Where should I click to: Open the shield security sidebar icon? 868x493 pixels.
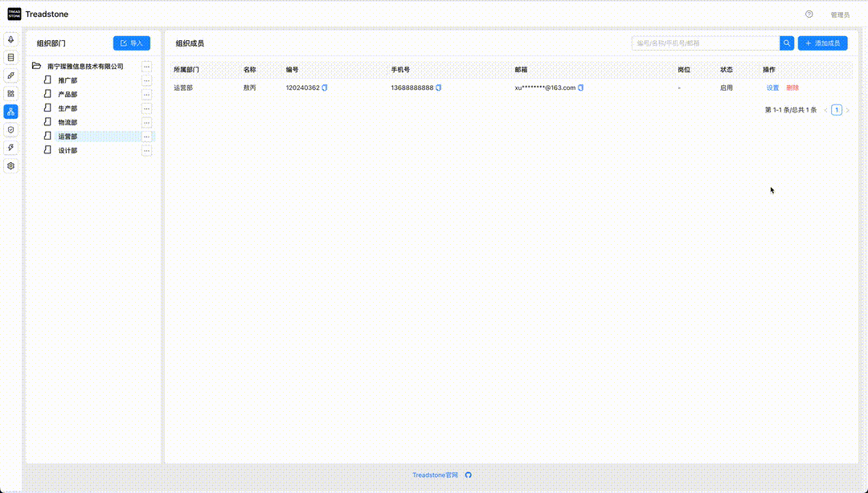tap(10, 129)
